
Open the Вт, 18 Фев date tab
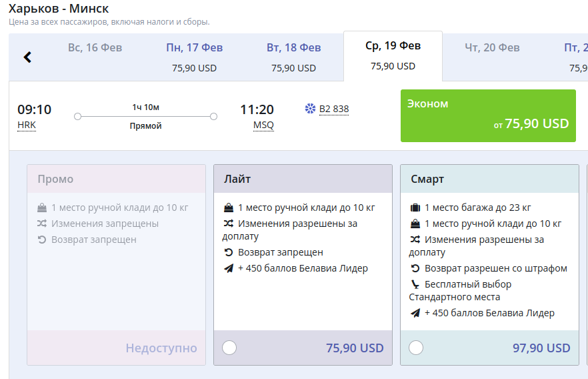pyautogui.click(x=293, y=57)
